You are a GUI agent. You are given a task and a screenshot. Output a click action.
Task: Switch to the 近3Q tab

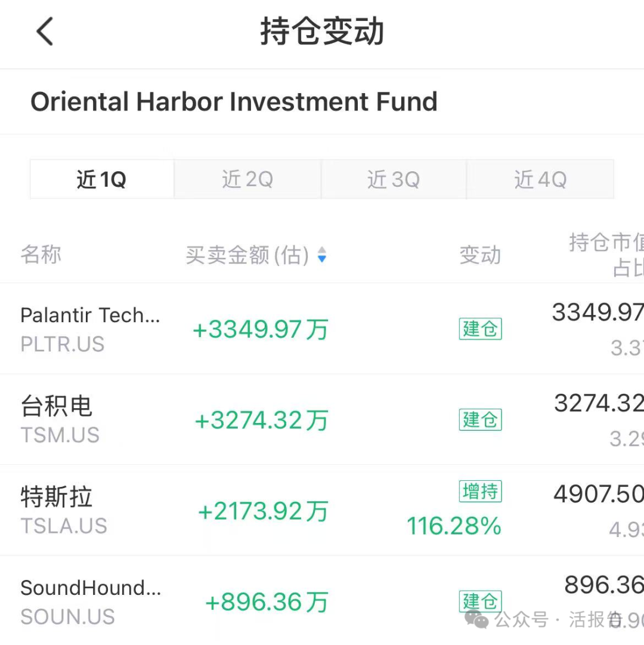click(x=394, y=180)
